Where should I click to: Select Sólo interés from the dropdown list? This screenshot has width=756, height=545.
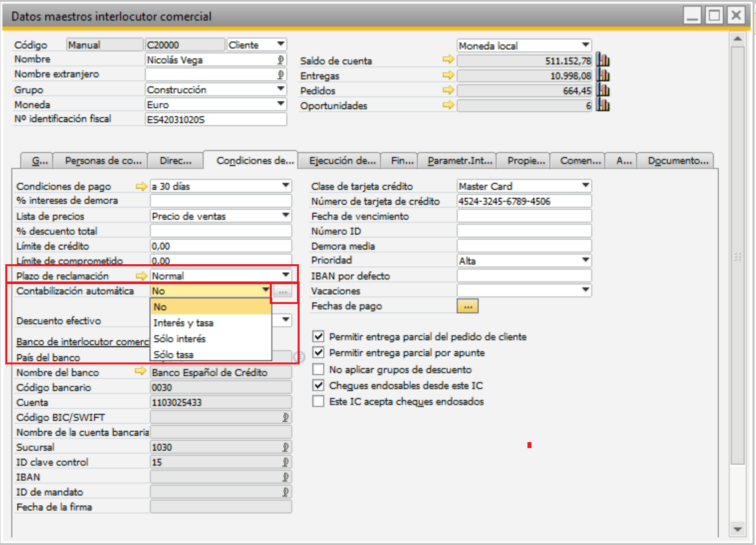point(179,339)
